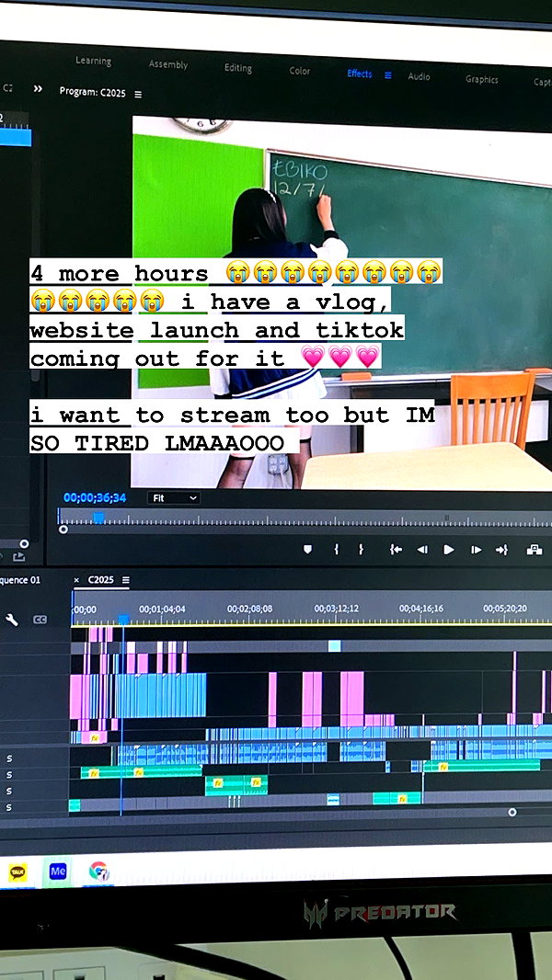Click ruler at 00;05;20;20
The width and height of the screenshot is (552, 980).
coord(504,609)
